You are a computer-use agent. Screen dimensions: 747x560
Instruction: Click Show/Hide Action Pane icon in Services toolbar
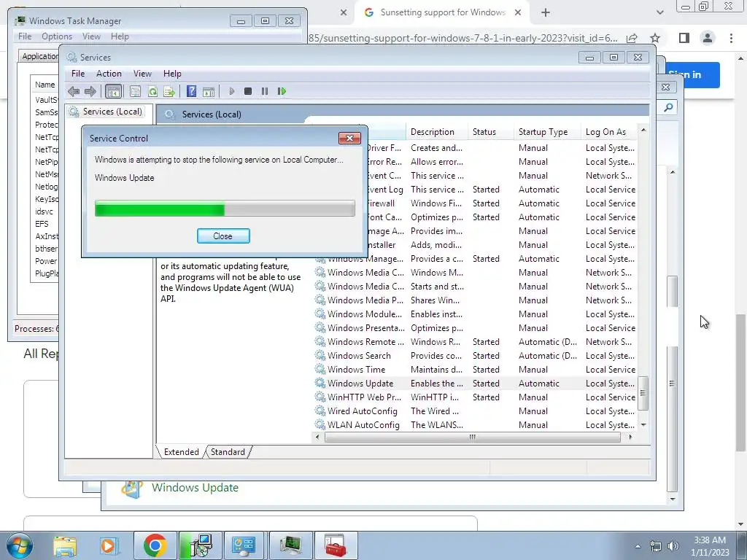[209, 91]
